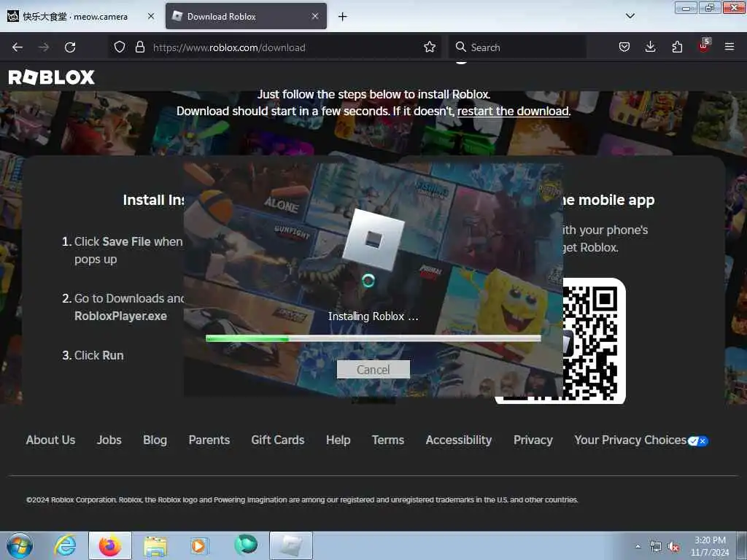Close the meow.camera tab
This screenshot has height=560, width=747.
point(150,16)
